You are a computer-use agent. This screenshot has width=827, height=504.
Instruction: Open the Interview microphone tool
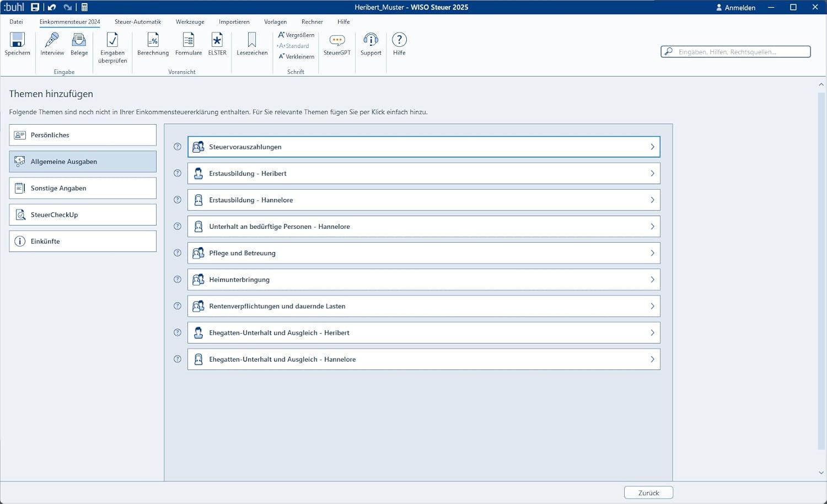[52, 44]
